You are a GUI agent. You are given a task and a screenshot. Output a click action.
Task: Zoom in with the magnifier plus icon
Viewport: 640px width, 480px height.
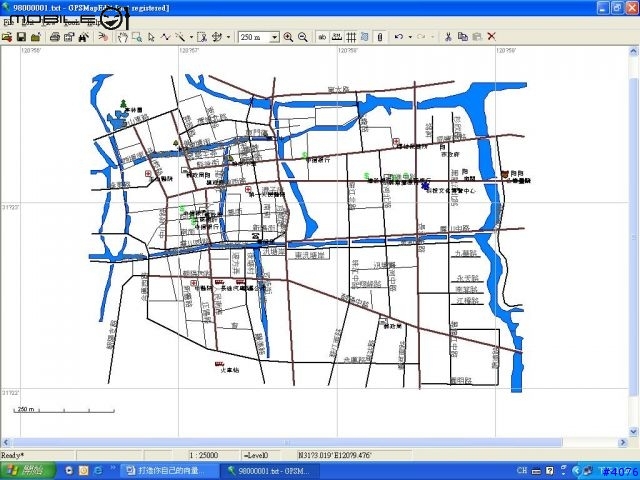click(288, 37)
